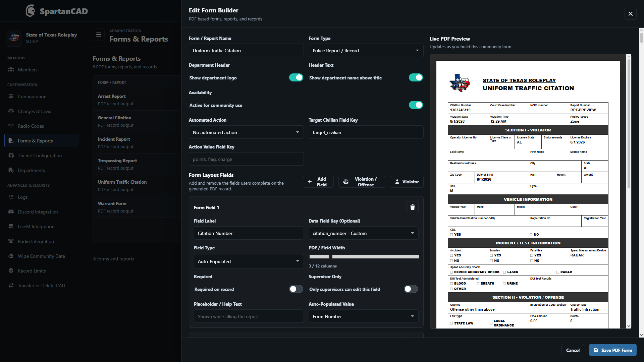Open Forms & Reports sidebar item
Image resolution: width=644 pixels, height=362 pixels.
click(42, 141)
